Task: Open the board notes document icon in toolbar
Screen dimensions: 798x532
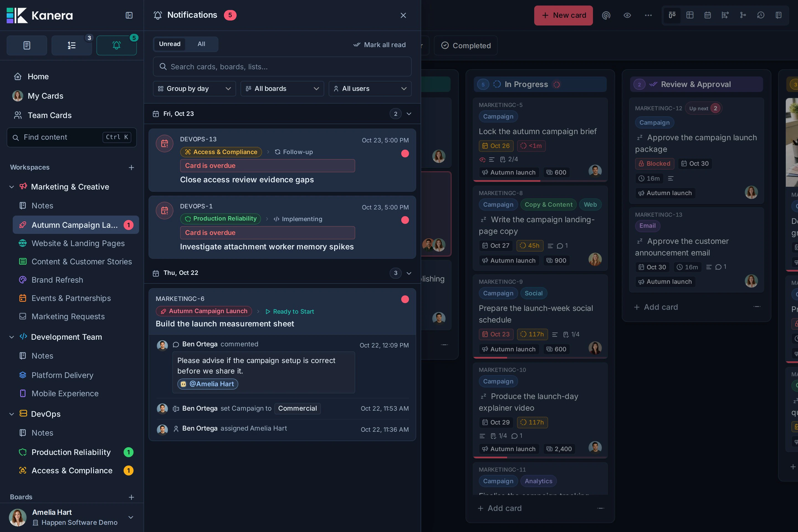Action: pyautogui.click(x=779, y=15)
